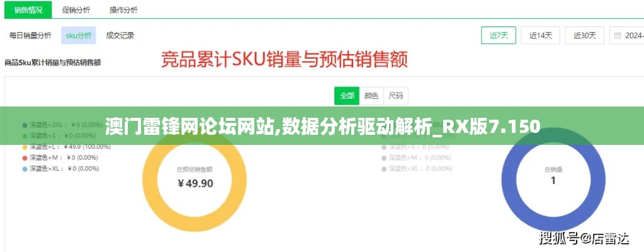Switch to the 促销分析 tab

pos(76,10)
